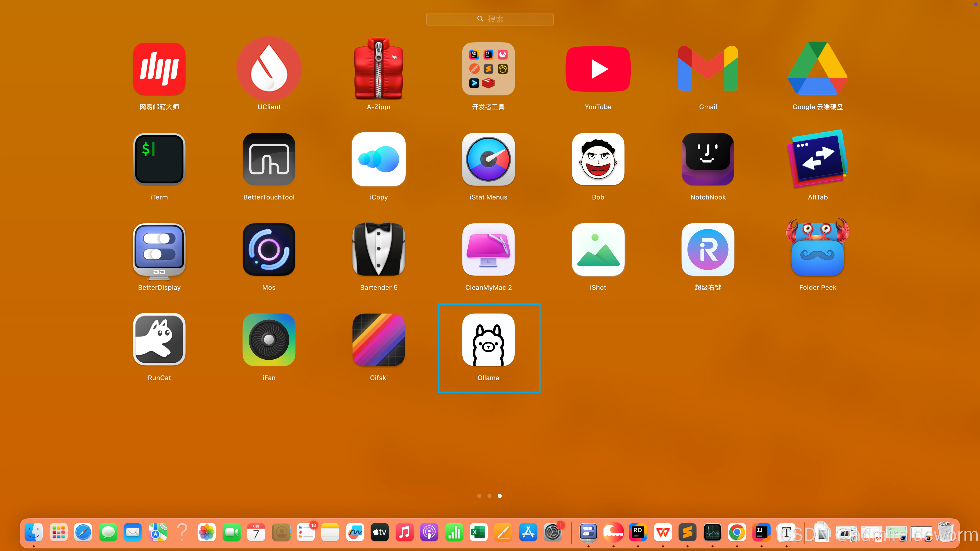This screenshot has height=551, width=980.
Task: Open Music from the Dock
Action: click(405, 532)
